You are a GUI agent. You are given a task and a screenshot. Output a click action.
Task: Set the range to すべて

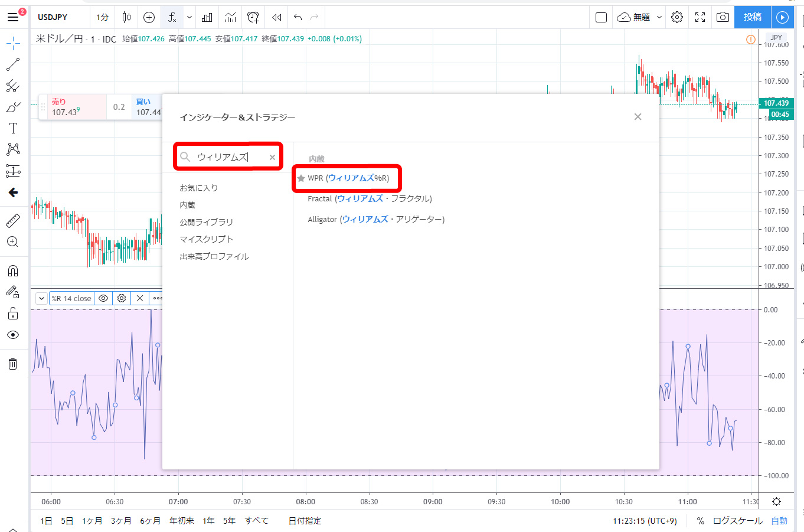point(257,521)
